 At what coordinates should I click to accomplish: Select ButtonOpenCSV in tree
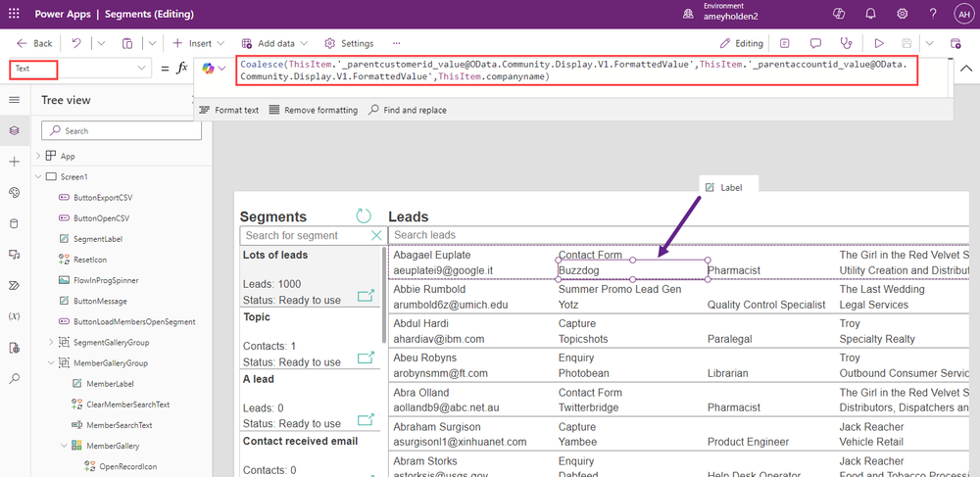(101, 217)
